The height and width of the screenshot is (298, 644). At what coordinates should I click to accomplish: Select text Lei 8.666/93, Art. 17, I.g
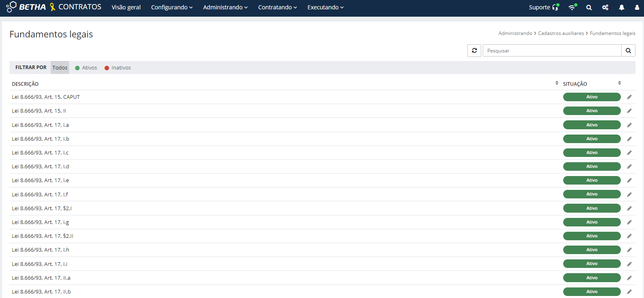click(41, 222)
